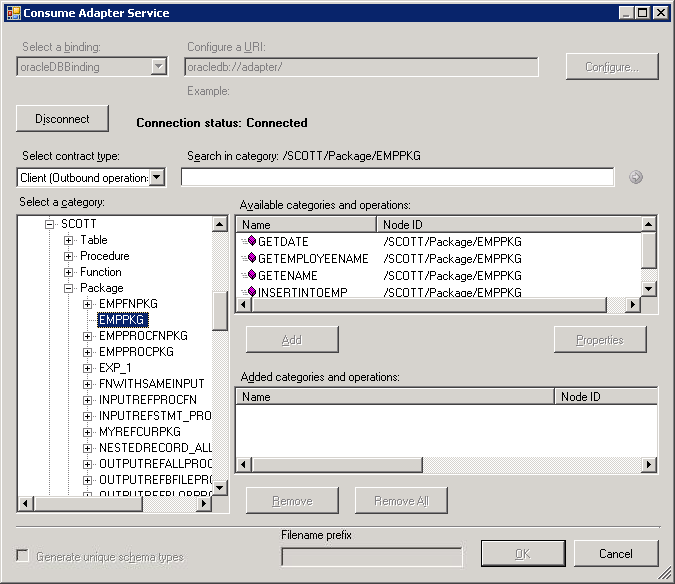Image resolution: width=675 pixels, height=584 pixels.
Task: Click the category tree vertical scrollbar thumb
Action: pos(220,311)
